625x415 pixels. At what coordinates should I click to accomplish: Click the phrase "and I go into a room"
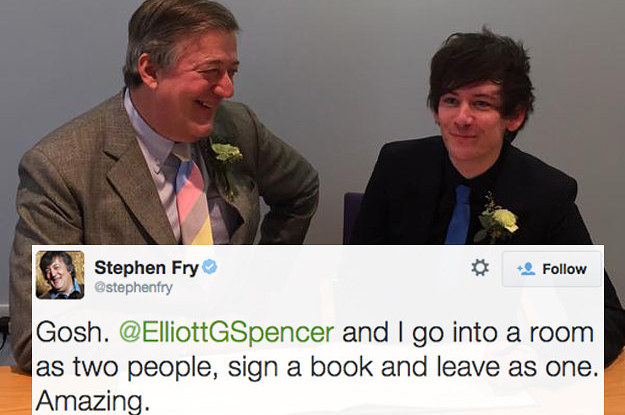pos(468,333)
